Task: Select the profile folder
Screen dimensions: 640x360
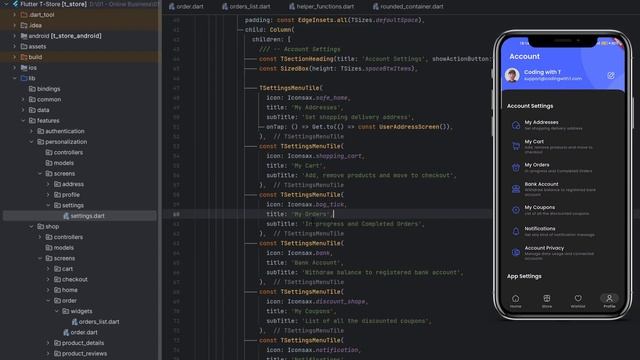Action: [x=67, y=195]
